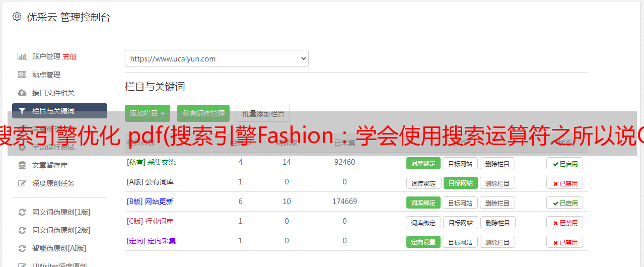Open the [定向] 定向采集 column link

tap(151, 241)
